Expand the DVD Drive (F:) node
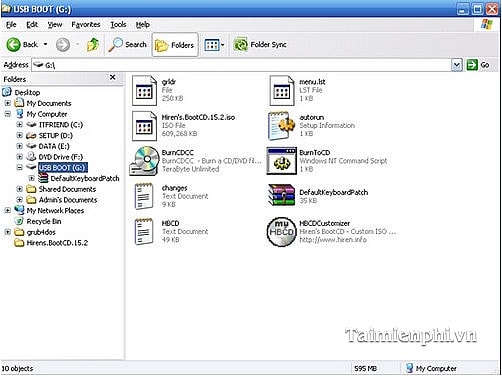502x377 pixels. click(x=20, y=157)
